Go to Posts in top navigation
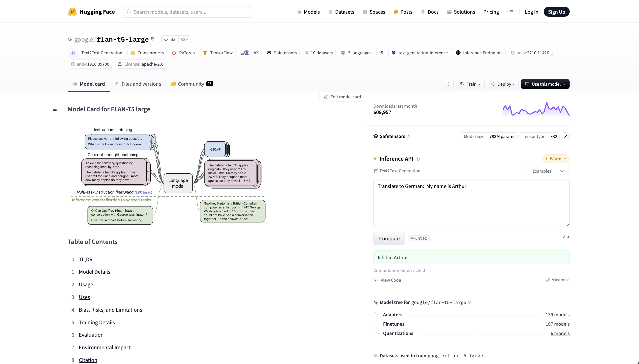This screenshot has height=364, width=639. pos(403,12)
